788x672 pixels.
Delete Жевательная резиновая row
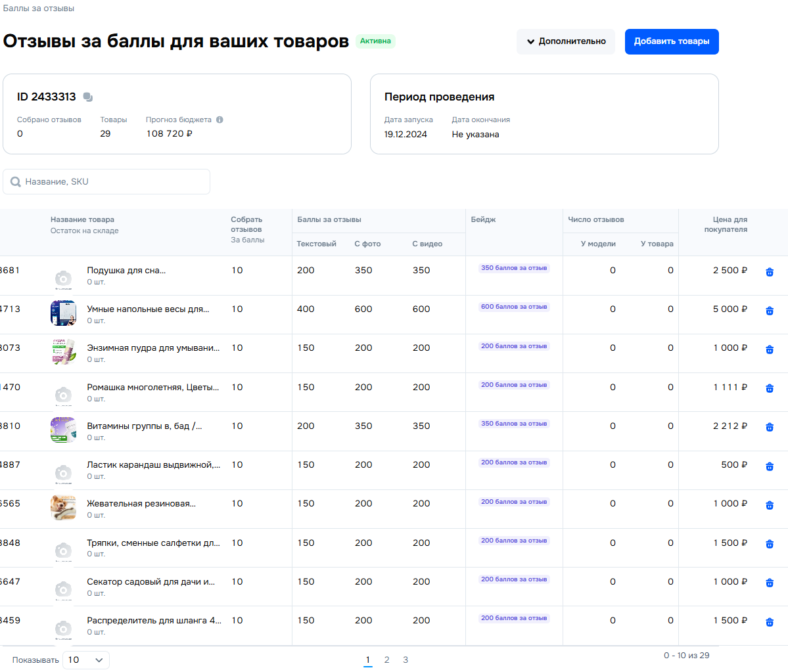click(770, 505)
